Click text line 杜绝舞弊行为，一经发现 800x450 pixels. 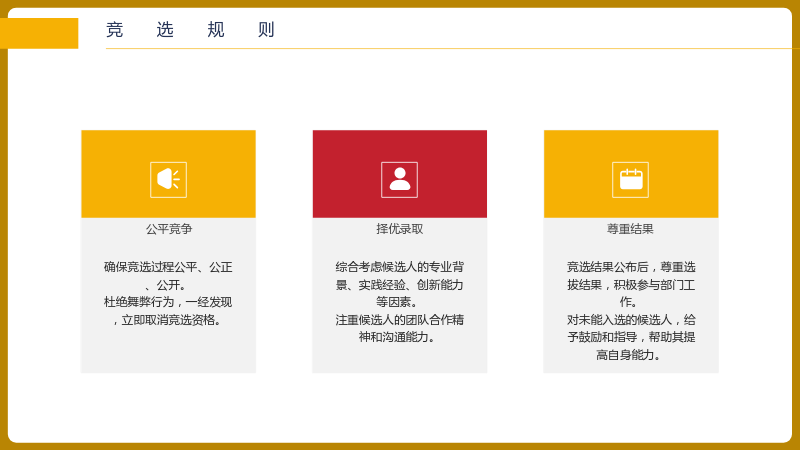(168, 302)
